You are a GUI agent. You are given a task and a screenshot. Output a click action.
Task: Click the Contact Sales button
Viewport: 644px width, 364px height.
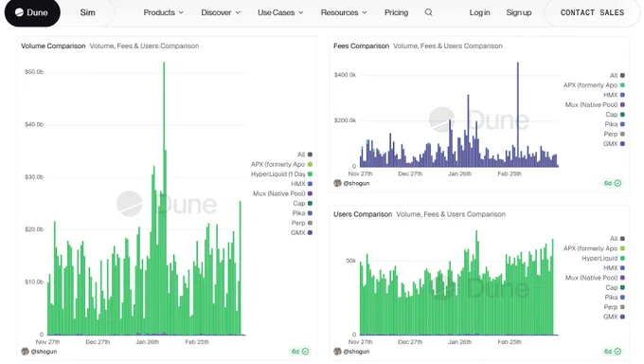click(x=592, y=12)
